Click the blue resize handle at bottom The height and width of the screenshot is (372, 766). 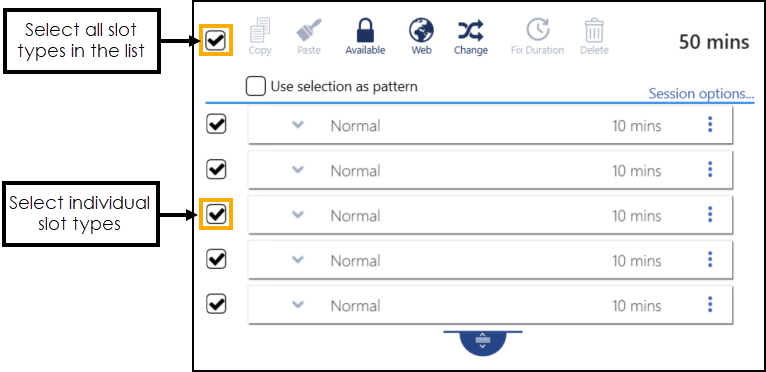point(483,343)
